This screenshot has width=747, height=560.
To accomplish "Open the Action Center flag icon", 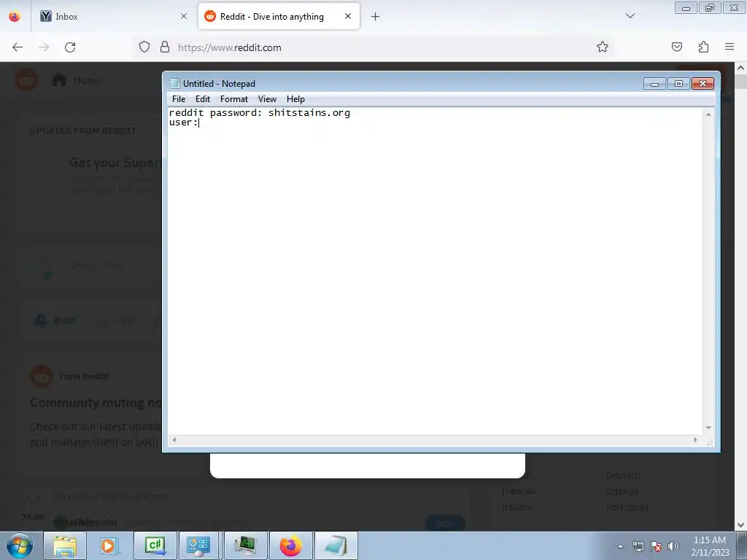I will (x=656, y=546).
